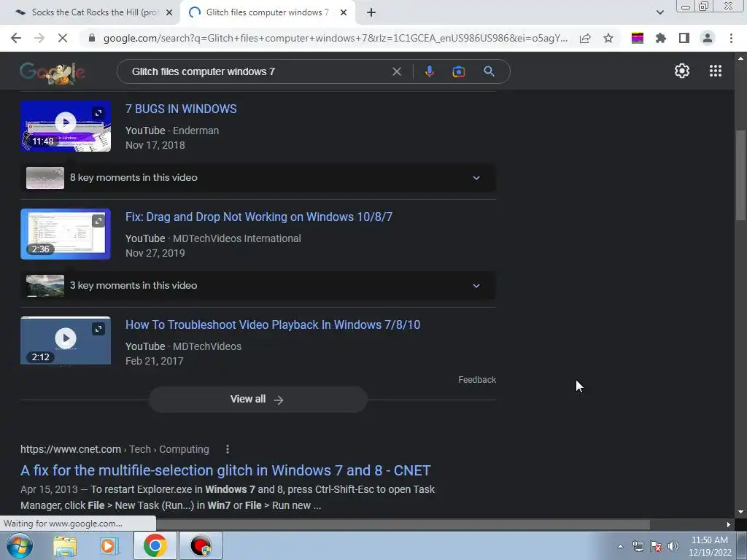Screen dimensions: 747x560
Task: Click Feedback link
Action: point(477,379)
